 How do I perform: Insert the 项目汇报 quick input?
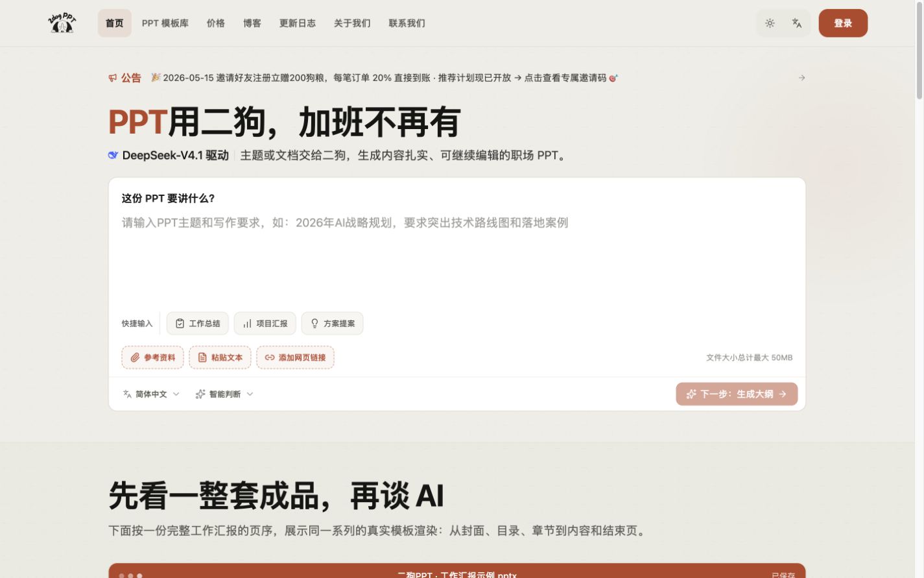click(x=265, y=324)
